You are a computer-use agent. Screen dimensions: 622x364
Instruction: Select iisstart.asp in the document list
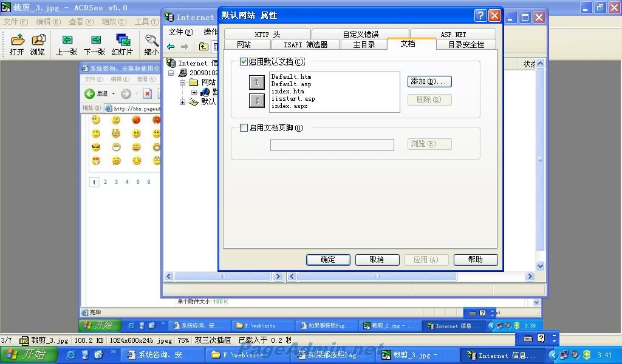click(x=293, y=99)
